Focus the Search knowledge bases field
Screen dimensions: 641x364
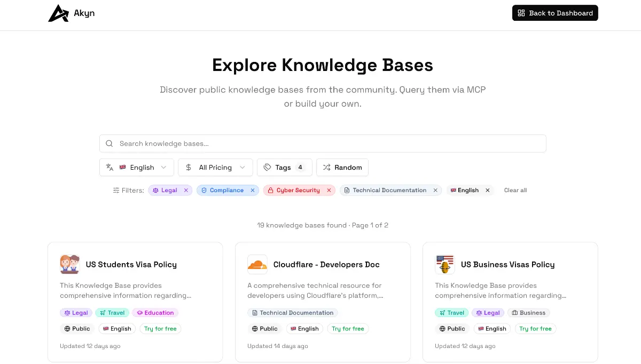323,144
